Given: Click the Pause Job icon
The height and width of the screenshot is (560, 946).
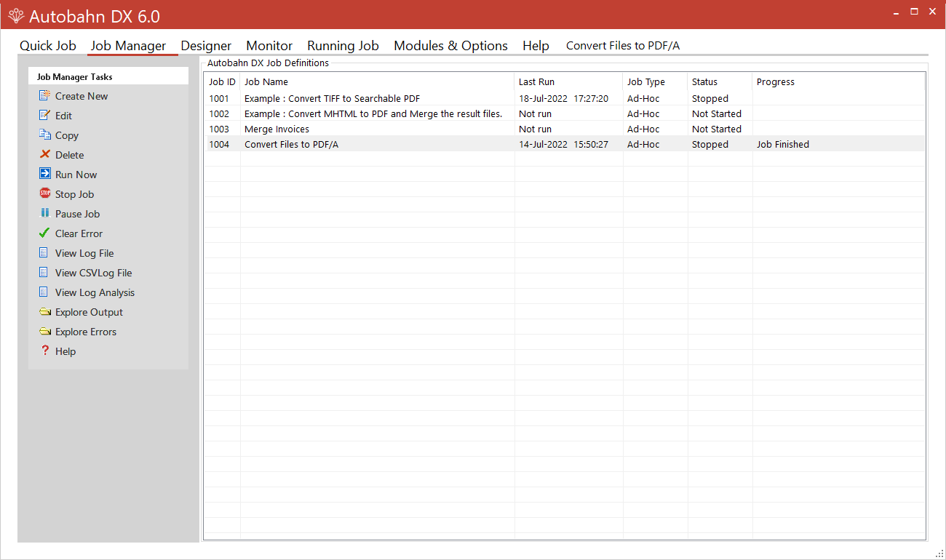Looking at the screenshot, I should pyautogui.click(x=45, y=213).
